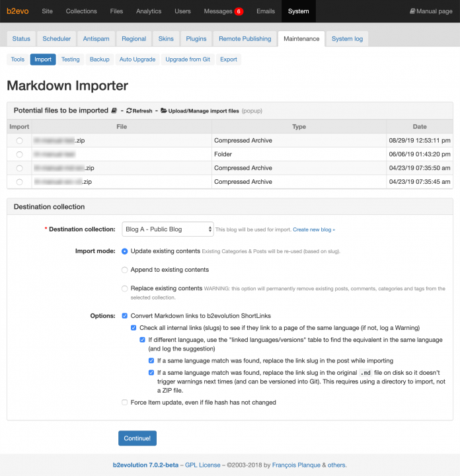
Task: Select the Folder entry radio button
Action: click(x=19, y=155)
